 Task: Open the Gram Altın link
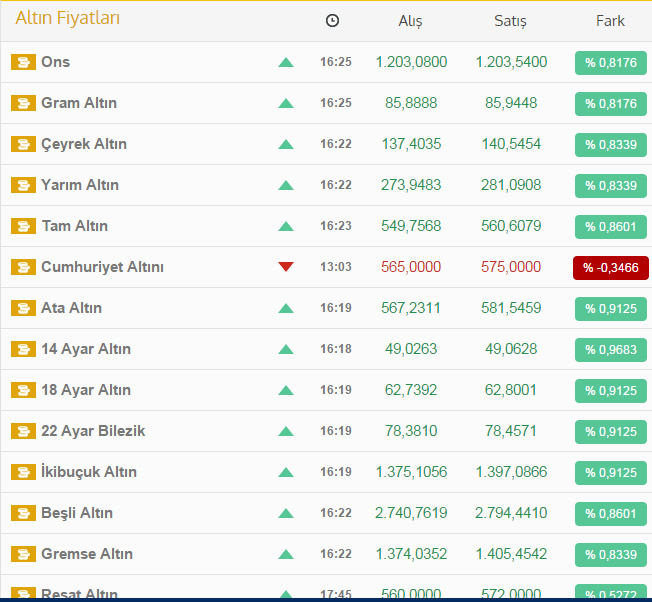[x=79, y=103]
